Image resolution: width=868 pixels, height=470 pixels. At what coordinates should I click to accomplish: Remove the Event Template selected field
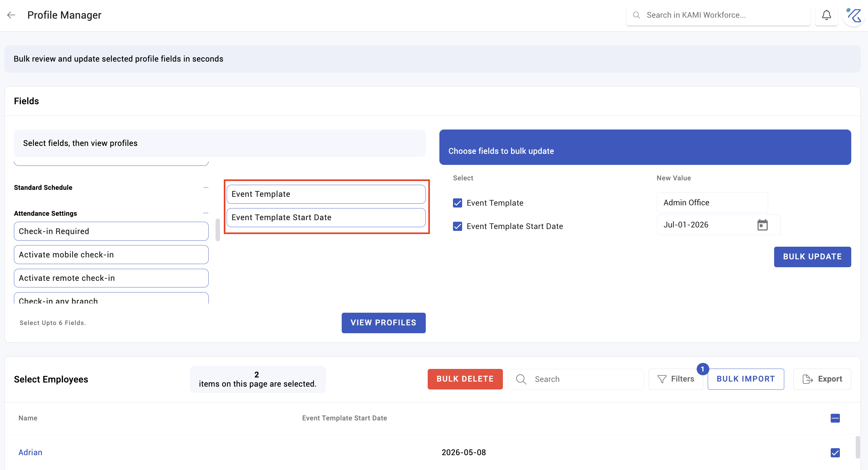326,194
